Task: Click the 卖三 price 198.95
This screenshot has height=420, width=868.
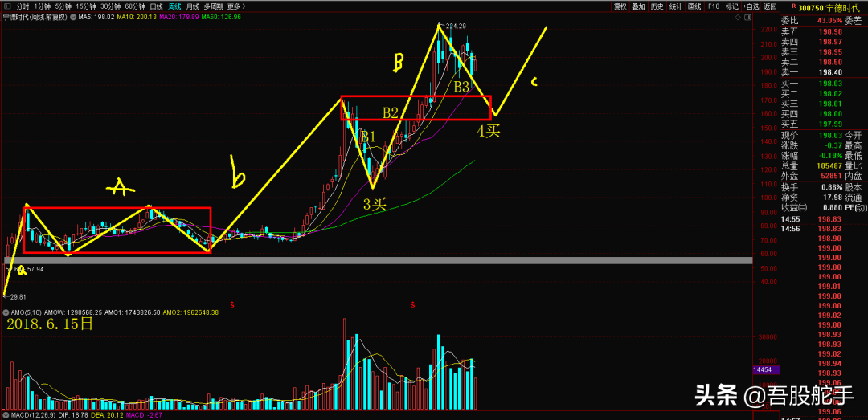Action: [829, 51]
